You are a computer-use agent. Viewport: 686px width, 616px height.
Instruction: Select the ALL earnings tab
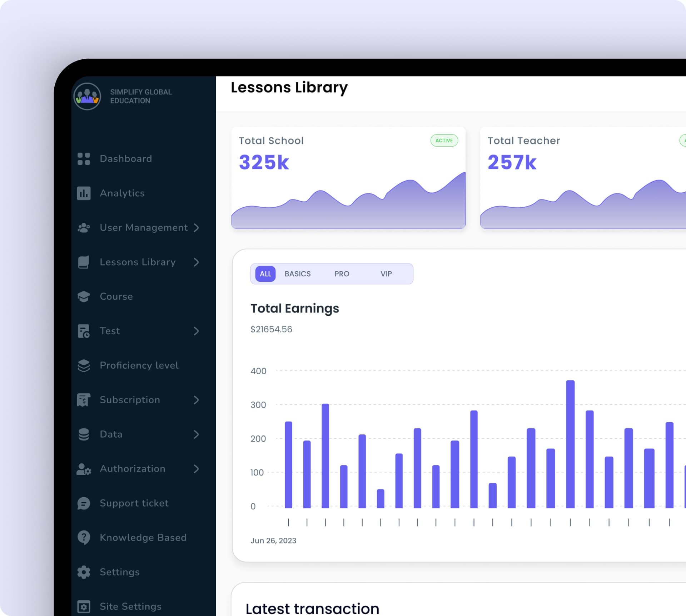265,274
